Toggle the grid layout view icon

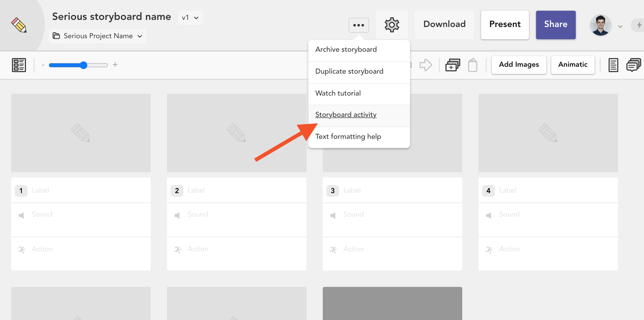19,65
